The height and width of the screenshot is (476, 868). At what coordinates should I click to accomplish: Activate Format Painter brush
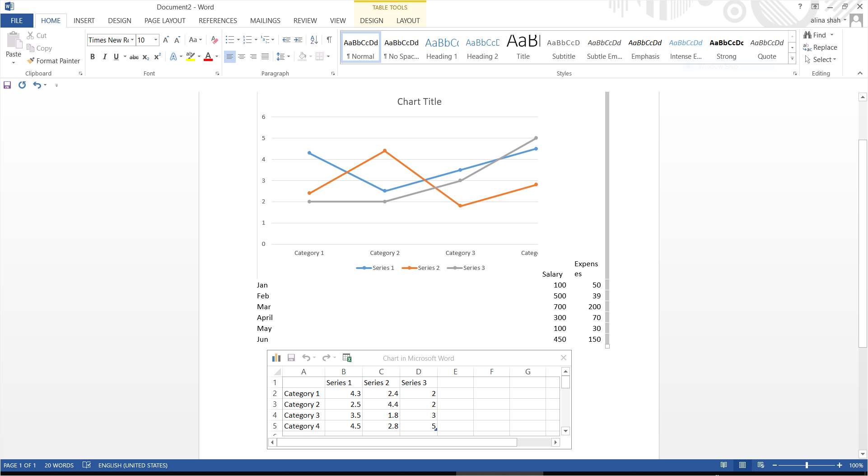pos(53,61)
